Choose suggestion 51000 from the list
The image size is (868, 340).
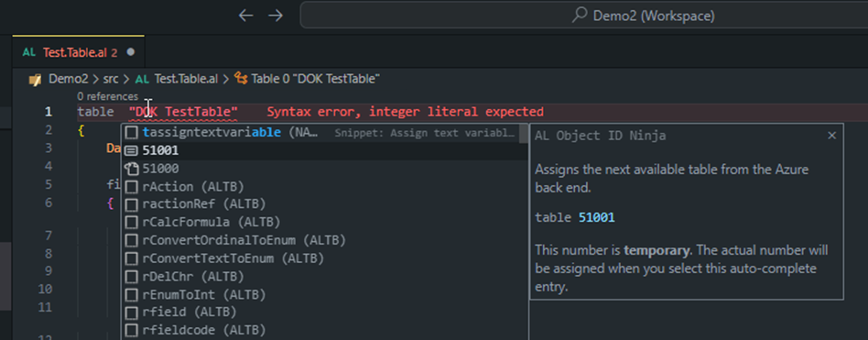point(324,168)
